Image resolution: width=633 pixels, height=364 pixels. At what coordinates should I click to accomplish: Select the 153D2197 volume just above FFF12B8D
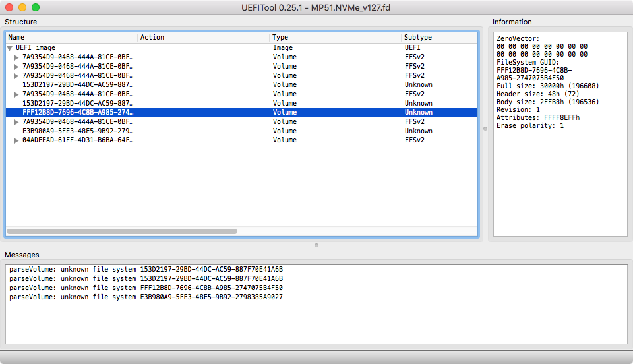(78, 103)
